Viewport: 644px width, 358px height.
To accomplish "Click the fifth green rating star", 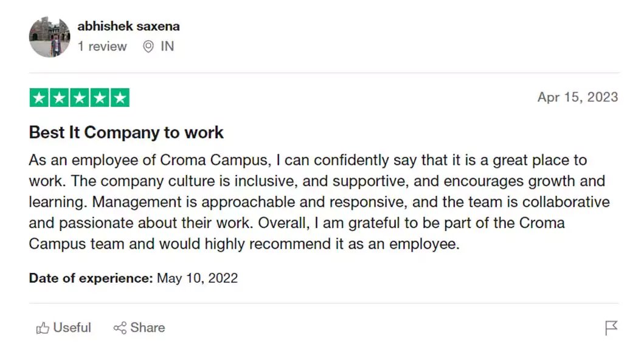I will (x=120, y=98).
